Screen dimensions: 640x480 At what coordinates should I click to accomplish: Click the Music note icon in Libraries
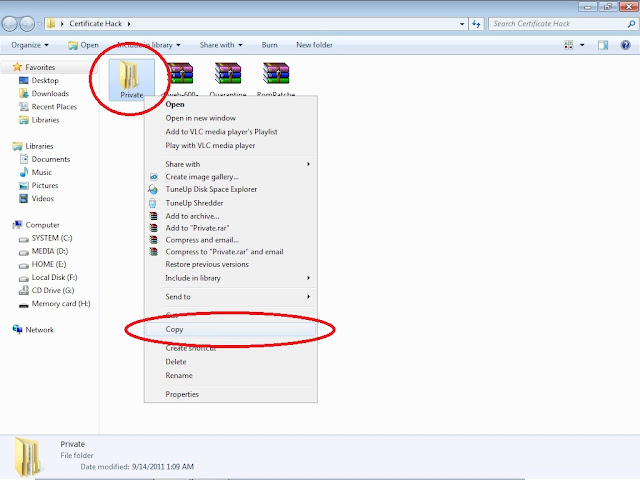24,172
